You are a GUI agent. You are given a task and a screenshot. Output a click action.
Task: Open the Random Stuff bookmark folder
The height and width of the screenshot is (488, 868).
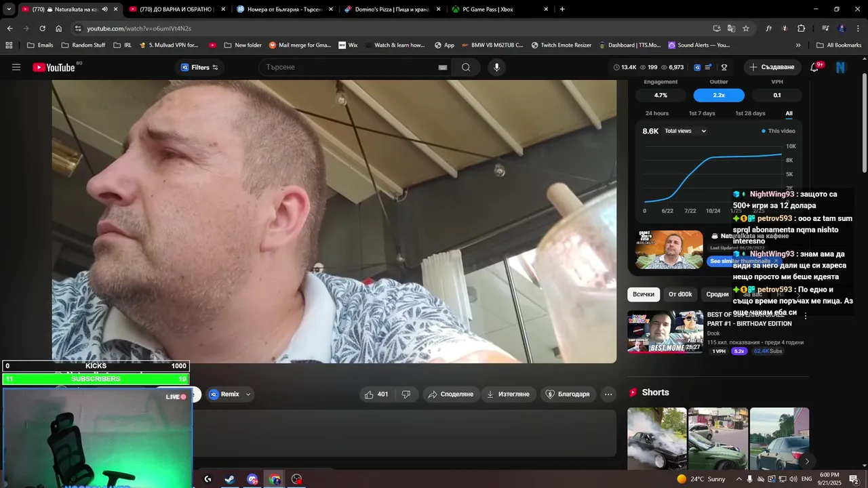83,45
